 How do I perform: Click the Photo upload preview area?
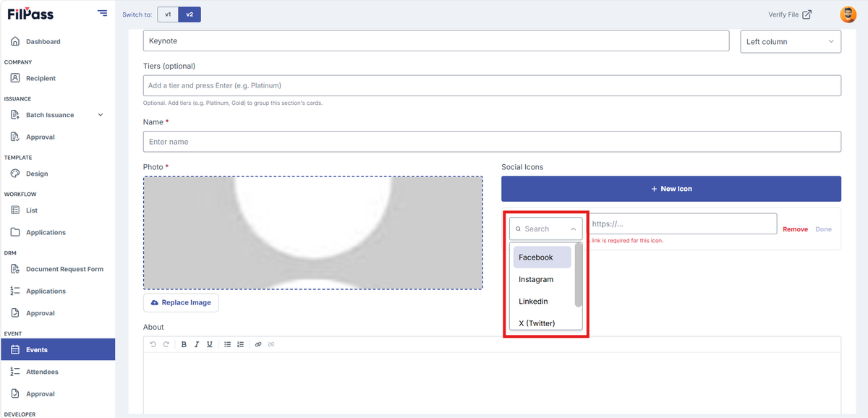(x=313, y=233)
